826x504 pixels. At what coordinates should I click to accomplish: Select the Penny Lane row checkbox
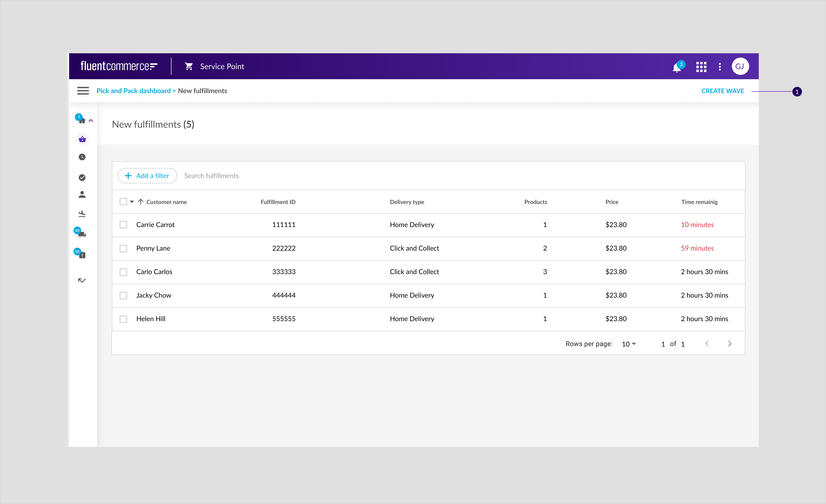[123, 248]
